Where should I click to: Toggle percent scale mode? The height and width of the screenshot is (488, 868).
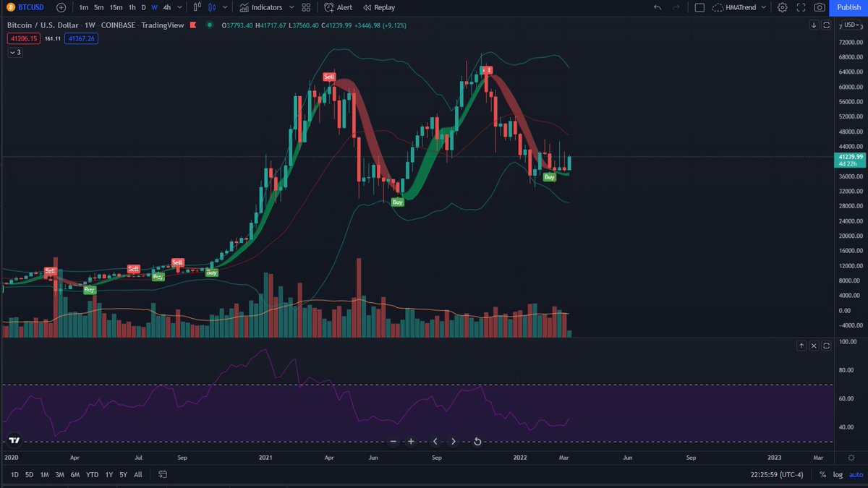tap(822, 475)
